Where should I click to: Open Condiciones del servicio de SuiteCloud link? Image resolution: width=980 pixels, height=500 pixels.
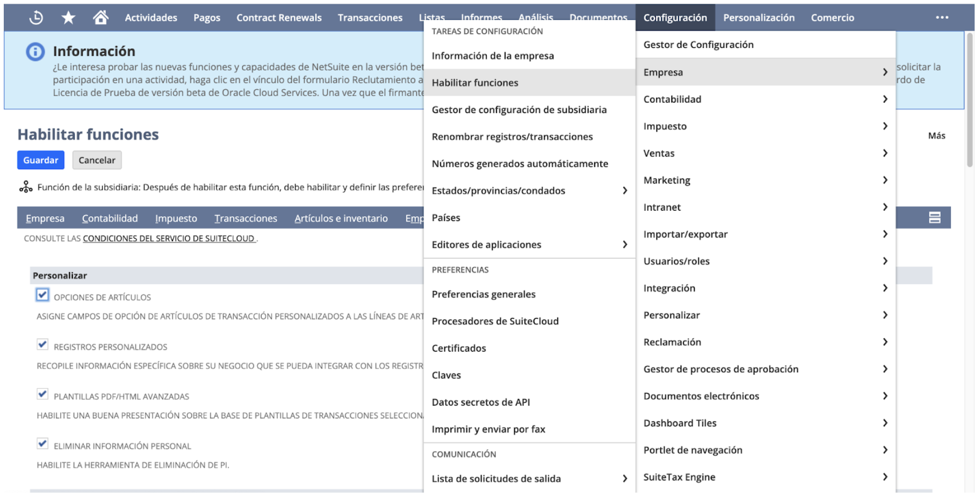[169, 238]
